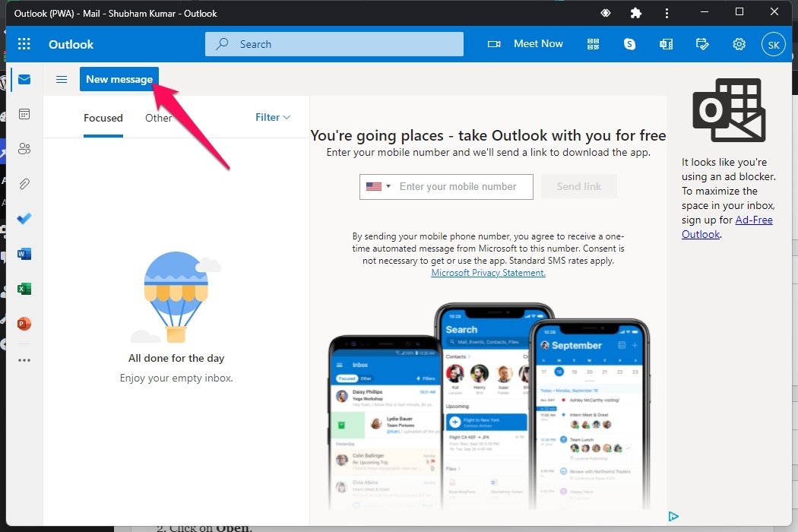Open Excel from the left app rail
Viewport: 798px width, 532px height.
(24, 289)
